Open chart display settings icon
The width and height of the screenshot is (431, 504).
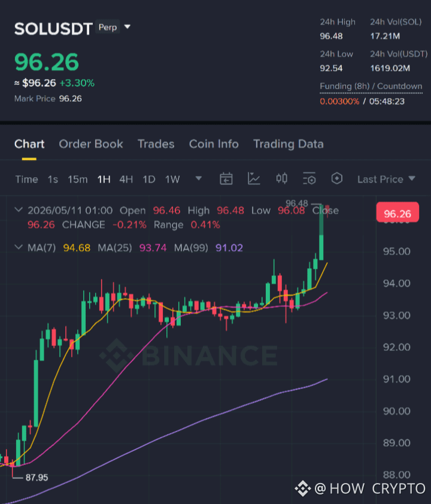point(309,179)
